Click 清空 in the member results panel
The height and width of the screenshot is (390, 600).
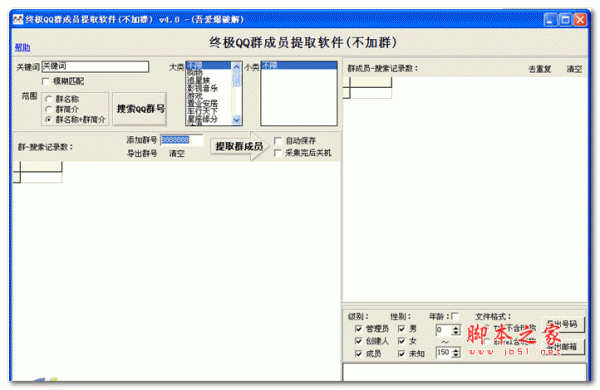574,69
